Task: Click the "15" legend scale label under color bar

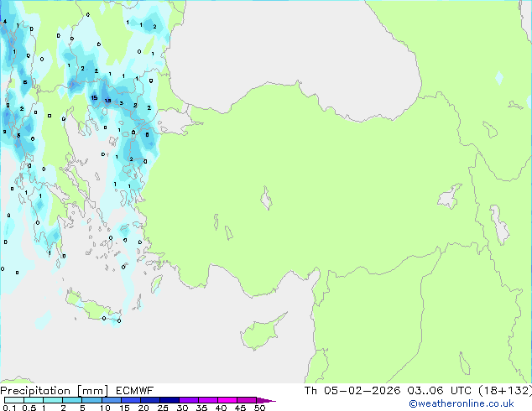Action: point(124,408)
